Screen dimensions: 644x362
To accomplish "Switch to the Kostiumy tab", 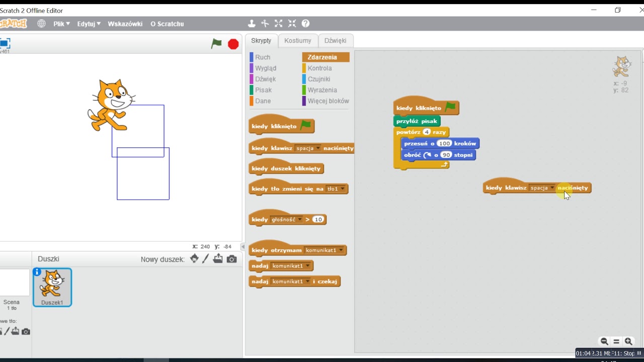I will coord(298,41).
